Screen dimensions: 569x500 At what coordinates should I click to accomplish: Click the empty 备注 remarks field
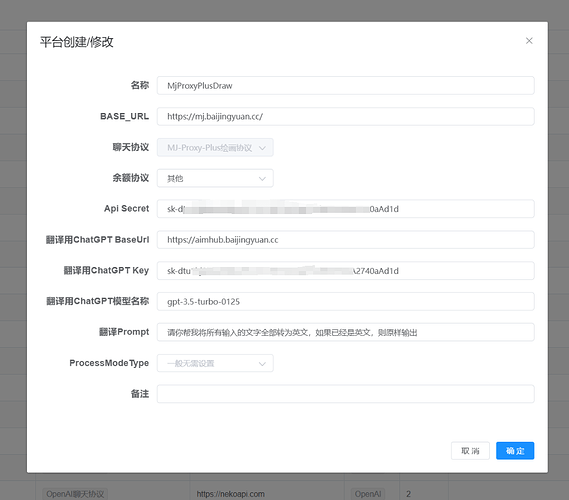coord(345,394)
